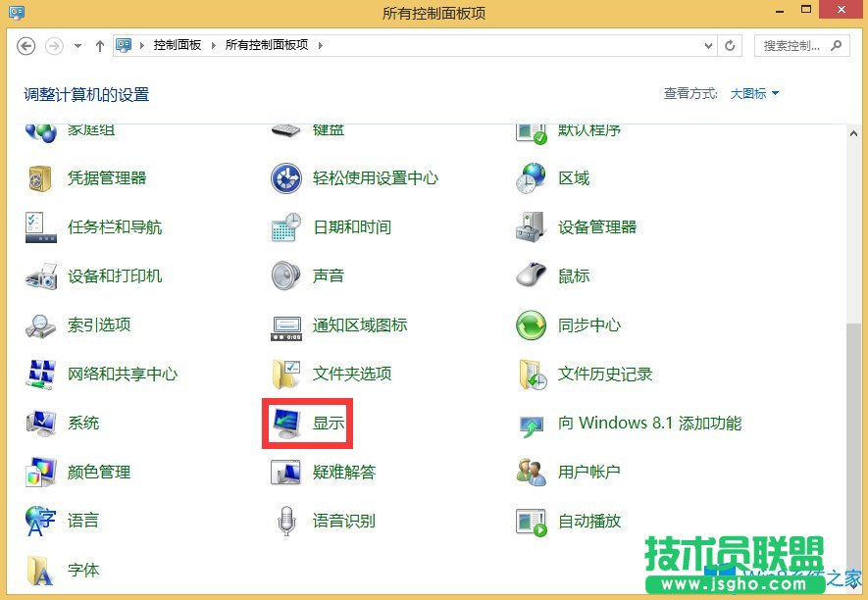Image resolution: width=868 pixels, height=600 pixels.
Task: Refresh the control panel view
Action: [731, 45]
